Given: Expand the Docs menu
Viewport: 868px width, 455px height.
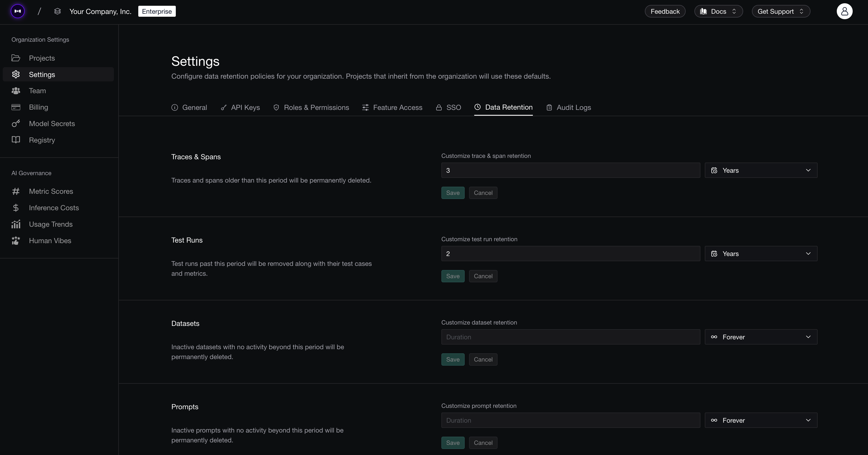Looking at the screenshot, I should pos(718,11).
